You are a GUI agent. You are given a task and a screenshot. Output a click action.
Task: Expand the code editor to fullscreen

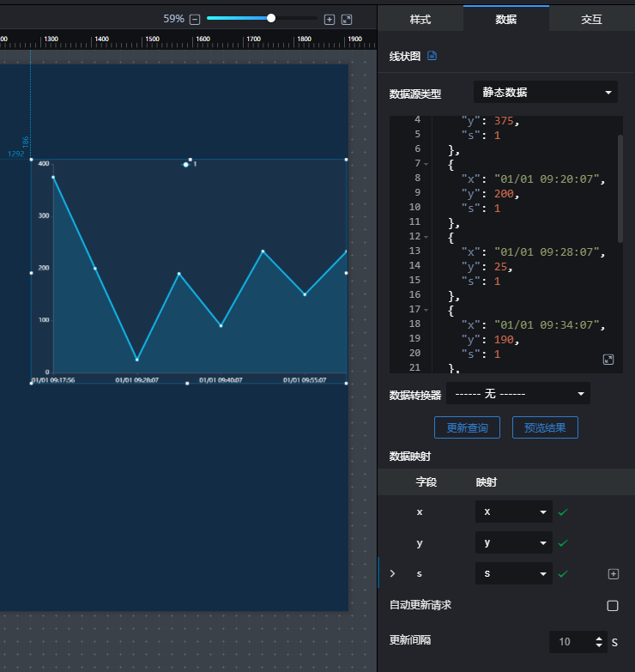(x=608, y=360)
